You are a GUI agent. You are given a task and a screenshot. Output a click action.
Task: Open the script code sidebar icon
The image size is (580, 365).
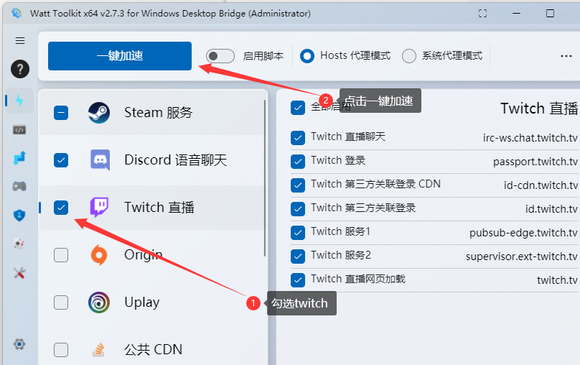(x=19, y=130)
